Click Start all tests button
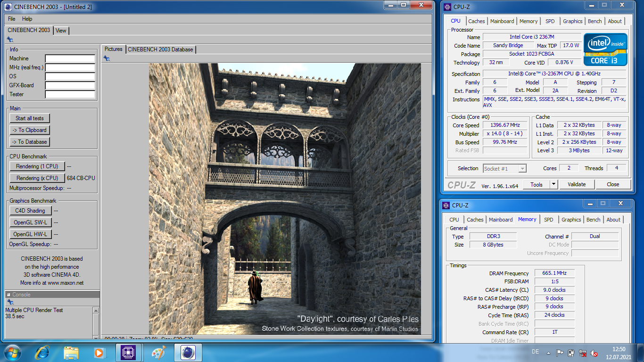This screenshot has height=362, width=644. pyautogui.click(x=30, y=118)
